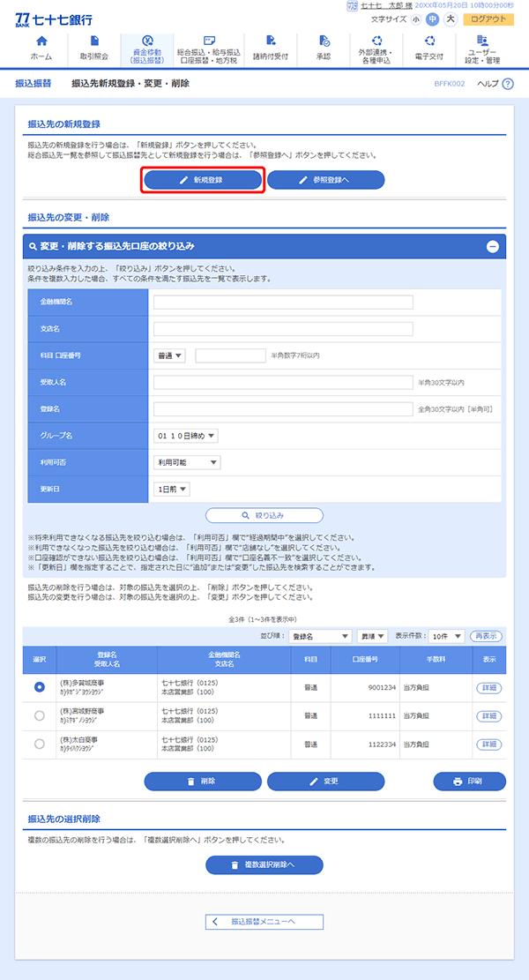Viewport: 529px width, 980px height.
Task: Click the 口座番号 input field
Action: click(x=230, y=355)
